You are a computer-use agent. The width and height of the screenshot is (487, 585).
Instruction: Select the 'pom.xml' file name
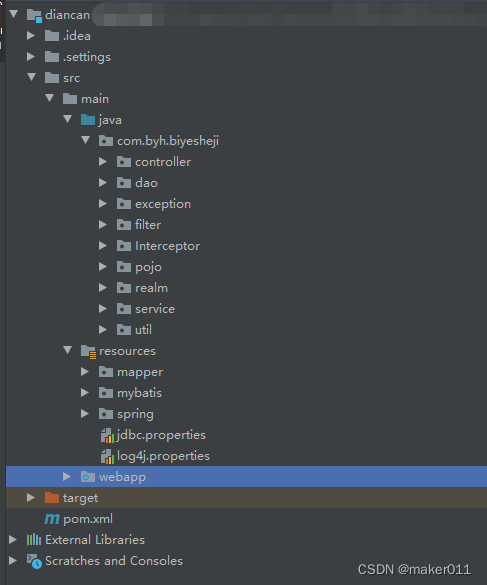pos(88,519)
